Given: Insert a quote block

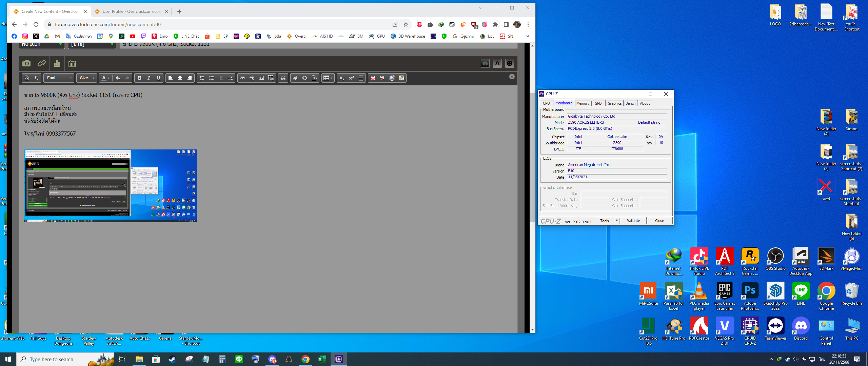Looking at the screenshot, I should (x=283, y=78).
